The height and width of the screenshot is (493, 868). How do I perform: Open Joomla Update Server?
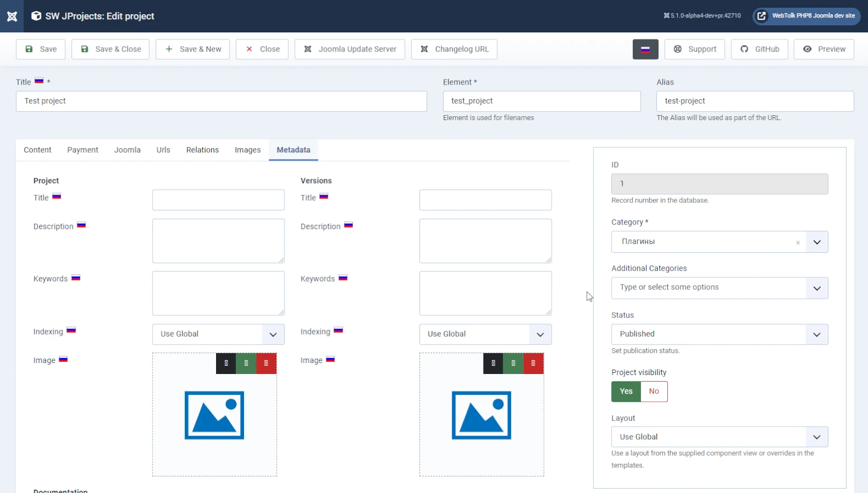[x=350, y=49]
